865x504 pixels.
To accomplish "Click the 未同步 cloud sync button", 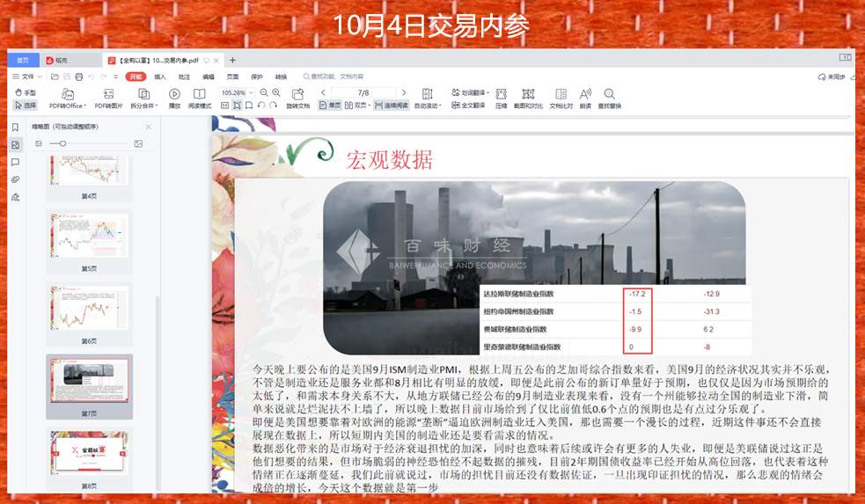I will [832, 77].
